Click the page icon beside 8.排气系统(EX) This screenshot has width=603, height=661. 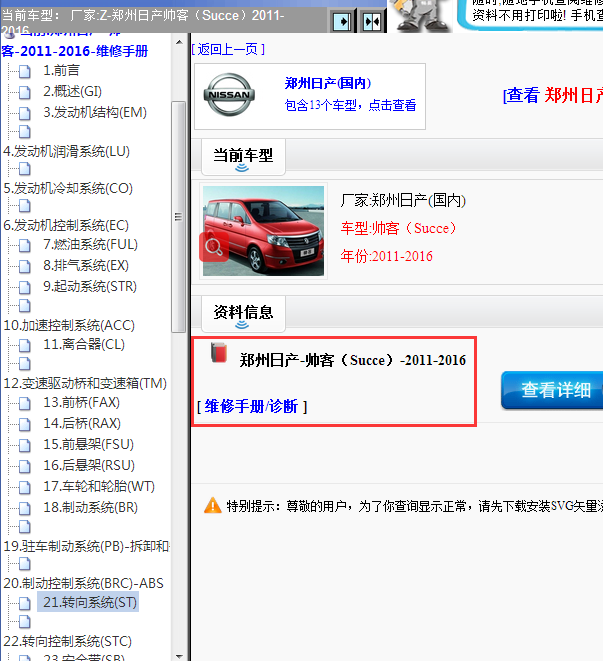[x=25, y=266]
